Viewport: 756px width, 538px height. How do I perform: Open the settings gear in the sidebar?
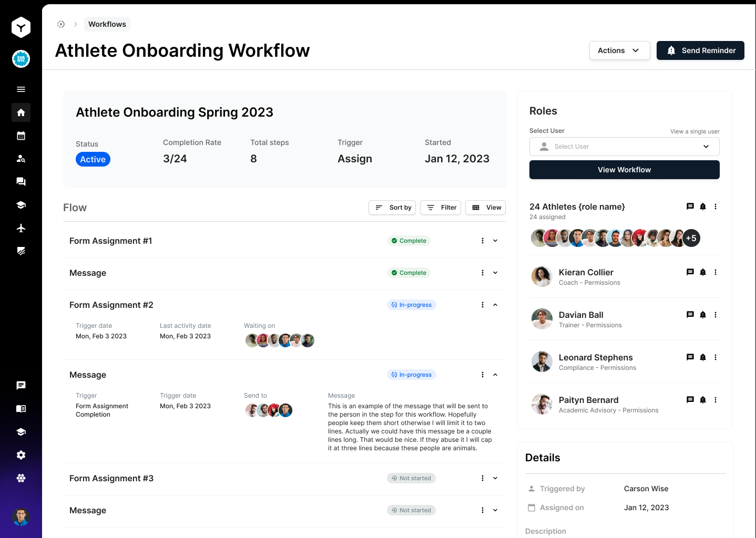coord(21,454)
